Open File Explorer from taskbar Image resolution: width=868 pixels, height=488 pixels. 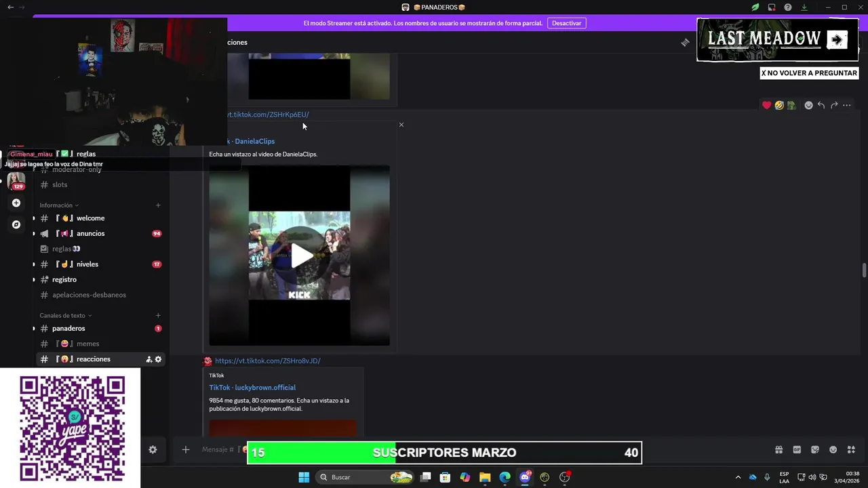(485, 477)
